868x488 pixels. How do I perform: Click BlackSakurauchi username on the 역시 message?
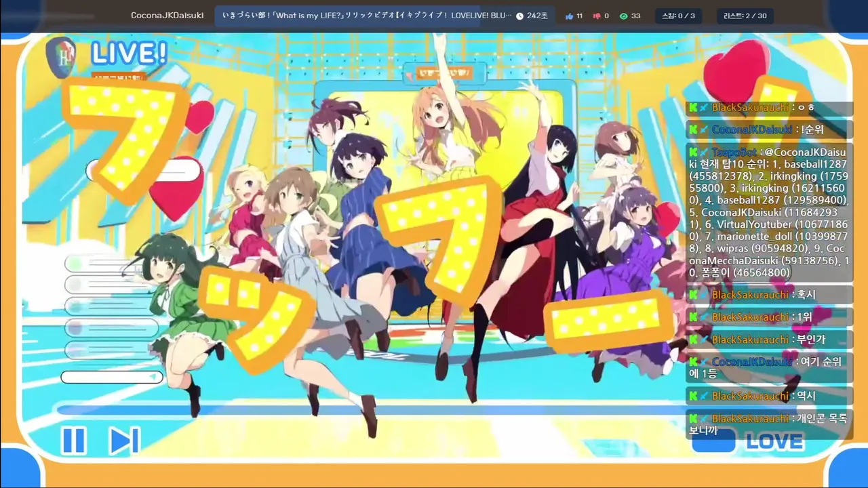click(x=750, y=396)
